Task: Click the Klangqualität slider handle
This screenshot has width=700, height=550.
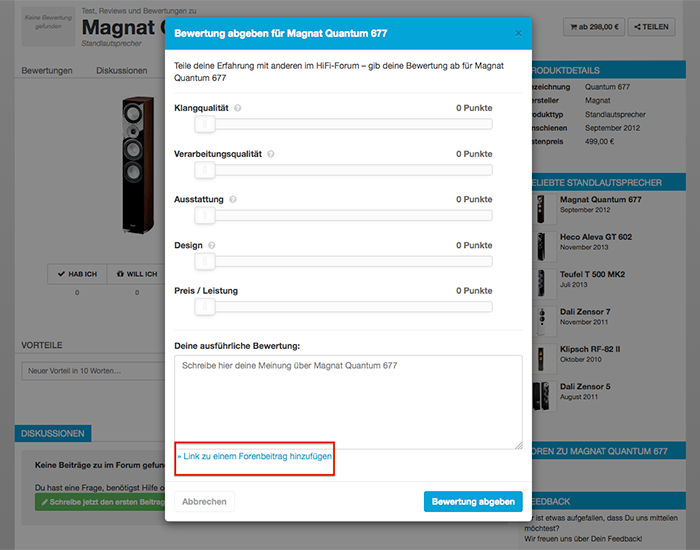Action: pos(205,124)
